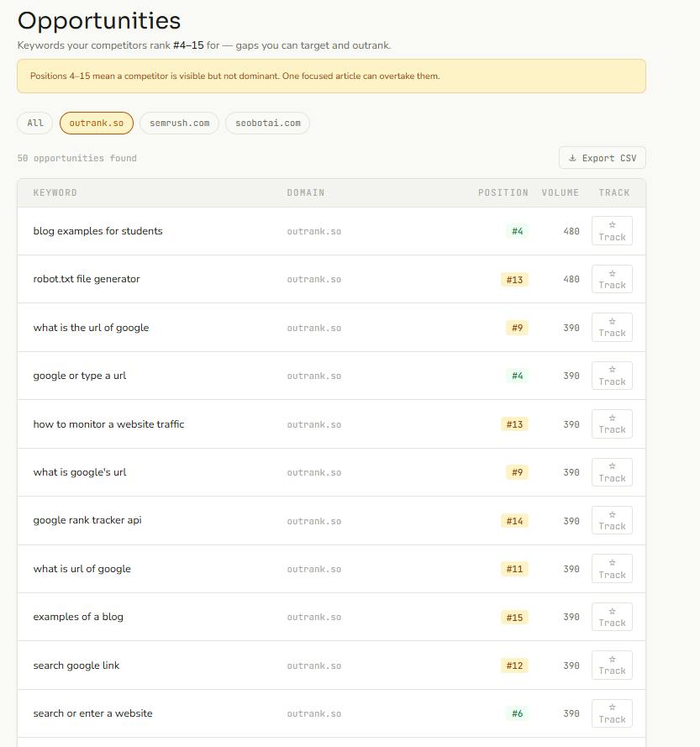Export opportunities as CSV
700x747 pixels.
tap(603, 158)
